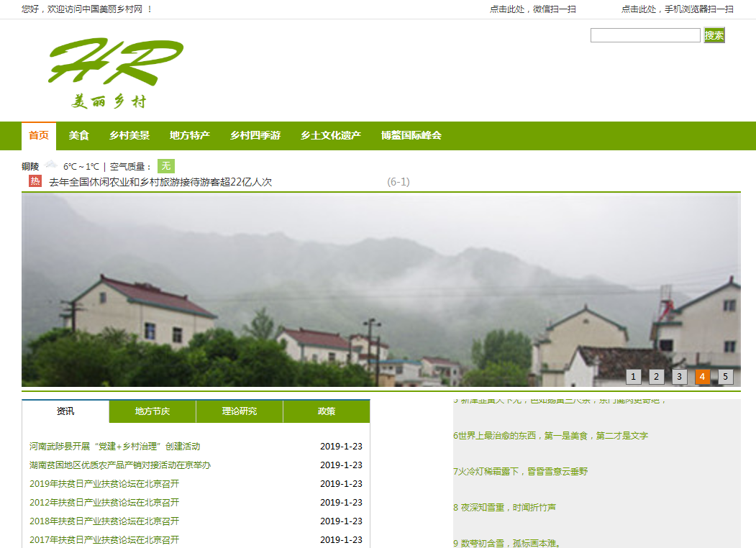Image resolution: width=756 pixels, height=548 pixels.
Task: Select the highlighted slide 4 indicator
Action: coord(703,376)
